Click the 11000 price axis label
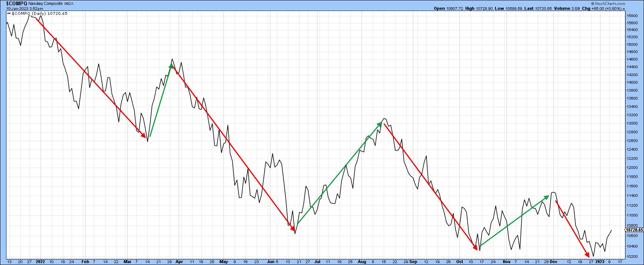 coord(632,215)
